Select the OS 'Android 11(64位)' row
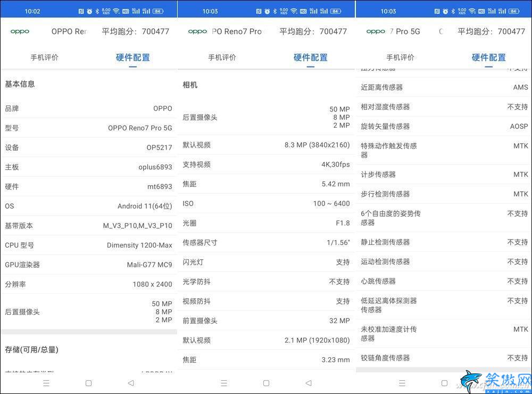532x394 pixels. point(88,206)
